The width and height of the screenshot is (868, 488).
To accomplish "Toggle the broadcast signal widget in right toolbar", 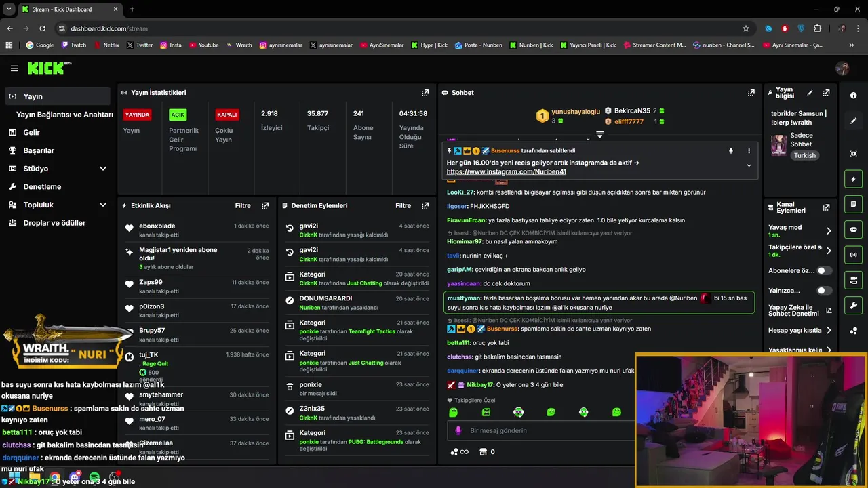I will [853, 255].
